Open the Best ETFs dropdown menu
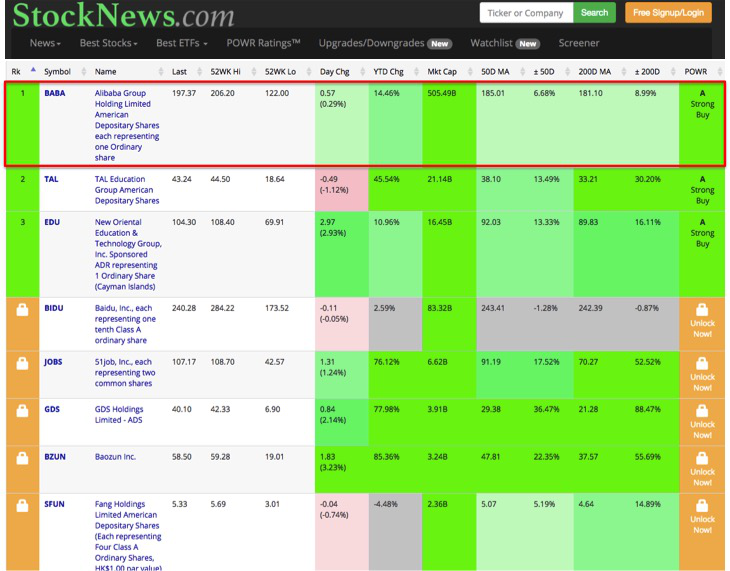This screenshot has height=571, width=730. tap(182, 43)
